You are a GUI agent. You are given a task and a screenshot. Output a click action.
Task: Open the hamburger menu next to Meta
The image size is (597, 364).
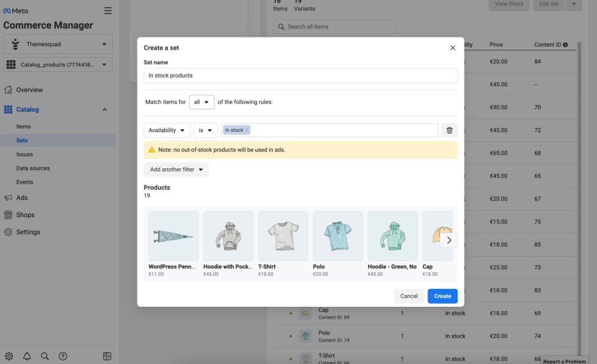[108, 11]
